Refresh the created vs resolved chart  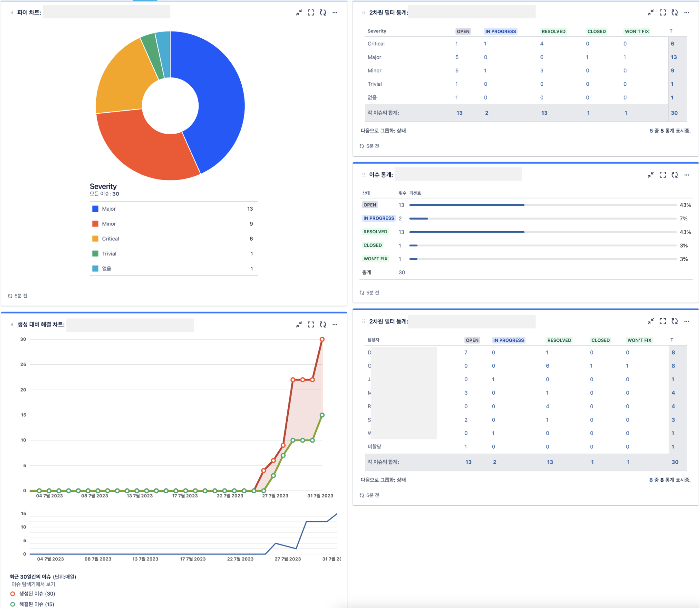pos(323,325)
